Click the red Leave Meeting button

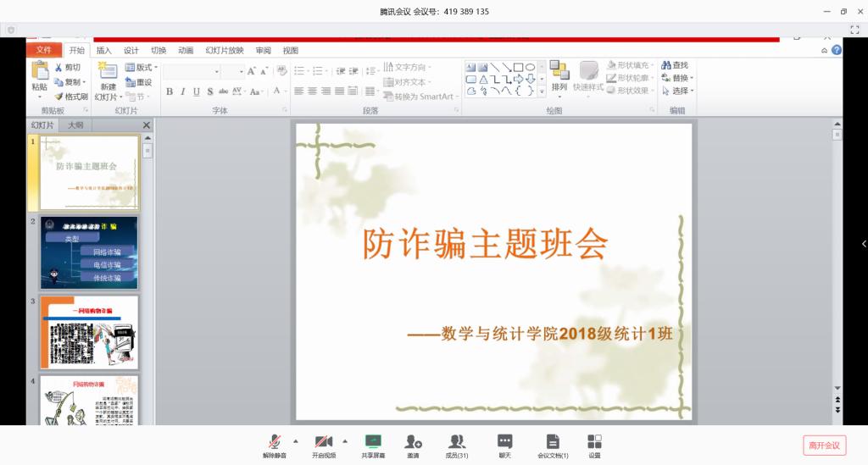click(824, 446)
